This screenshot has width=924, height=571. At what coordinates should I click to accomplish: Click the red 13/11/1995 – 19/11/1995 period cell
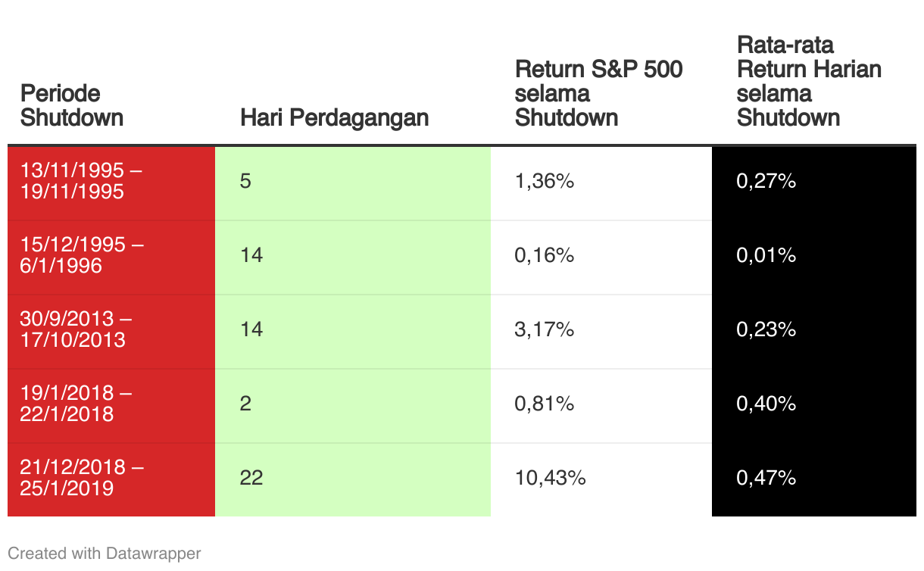pyautogui.click(x=111, y=182)
